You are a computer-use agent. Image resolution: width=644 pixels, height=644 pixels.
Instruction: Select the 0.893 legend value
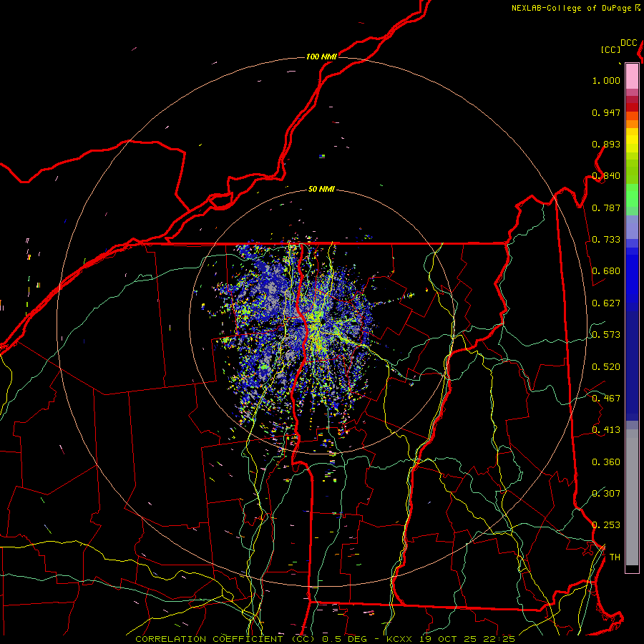pos(606,144)
